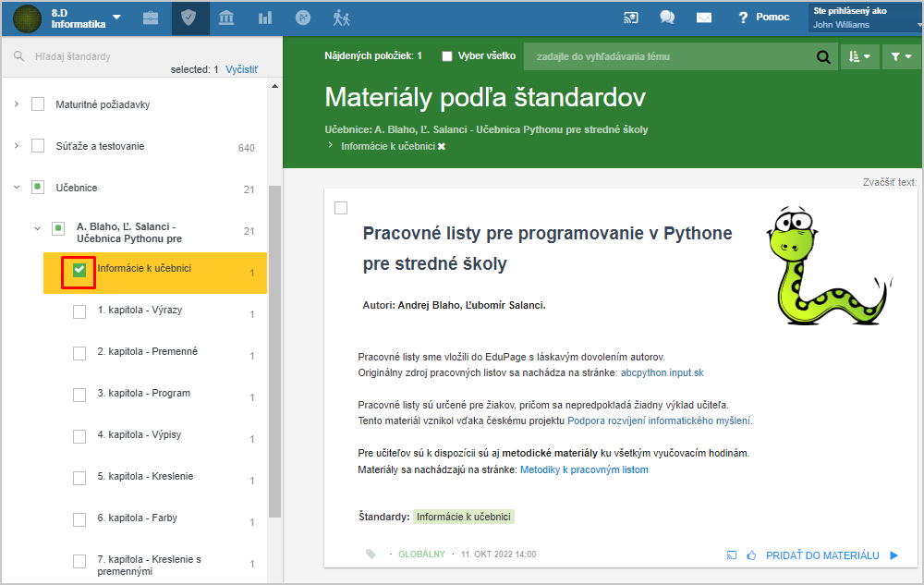Uncheck the Informácie k učebnici checkbox
Screen dimensions: 924x585
pyautogui.click(x=79, y=271)
